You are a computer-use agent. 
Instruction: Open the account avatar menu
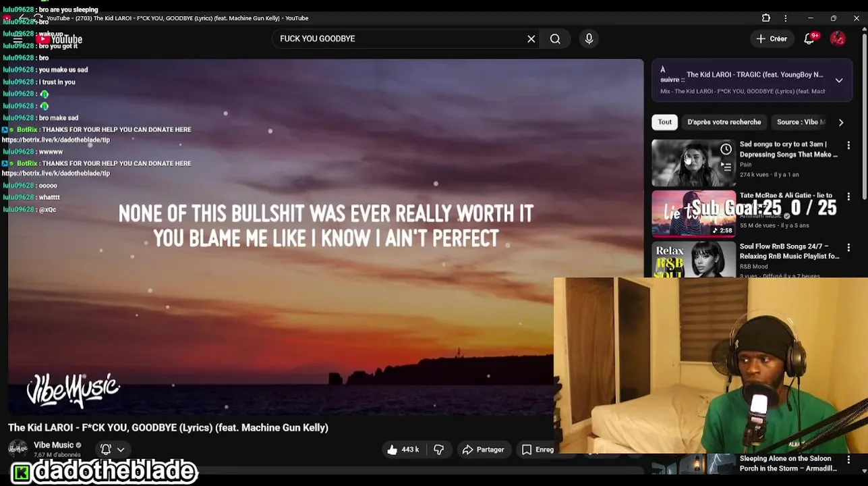point(838,38)
